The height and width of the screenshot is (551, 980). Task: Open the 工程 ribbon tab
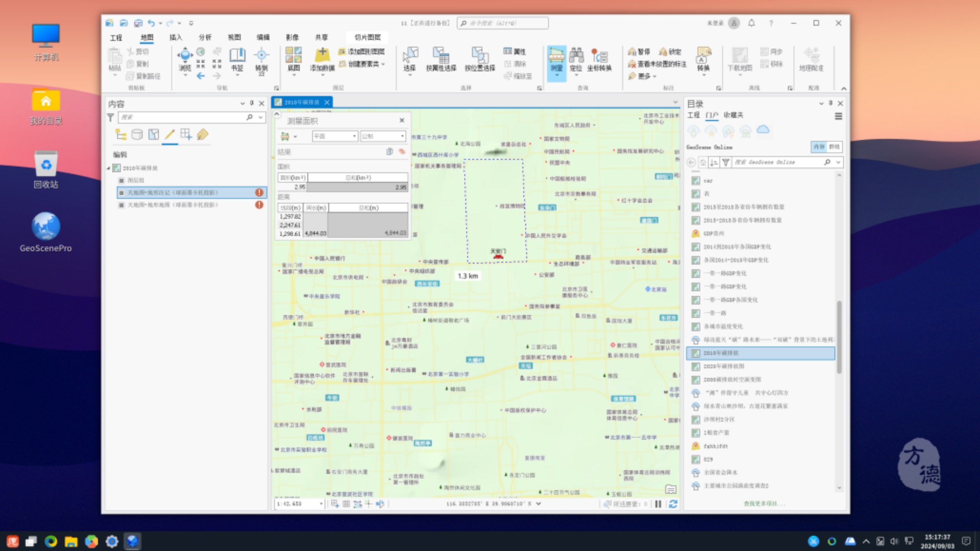pyautogui.click(x=116, y=37)
